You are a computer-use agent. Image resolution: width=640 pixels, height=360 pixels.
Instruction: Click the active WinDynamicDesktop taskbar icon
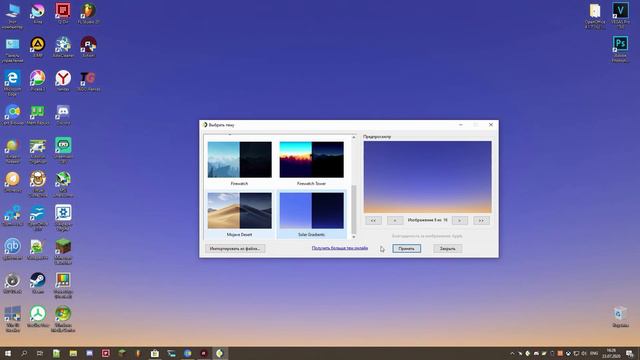[x=220, y=353]
